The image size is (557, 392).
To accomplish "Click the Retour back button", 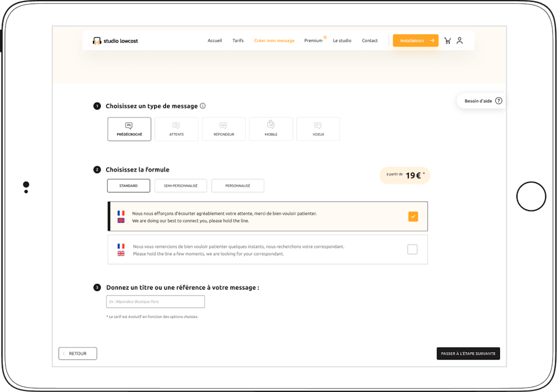I will (x=78, y=353).
